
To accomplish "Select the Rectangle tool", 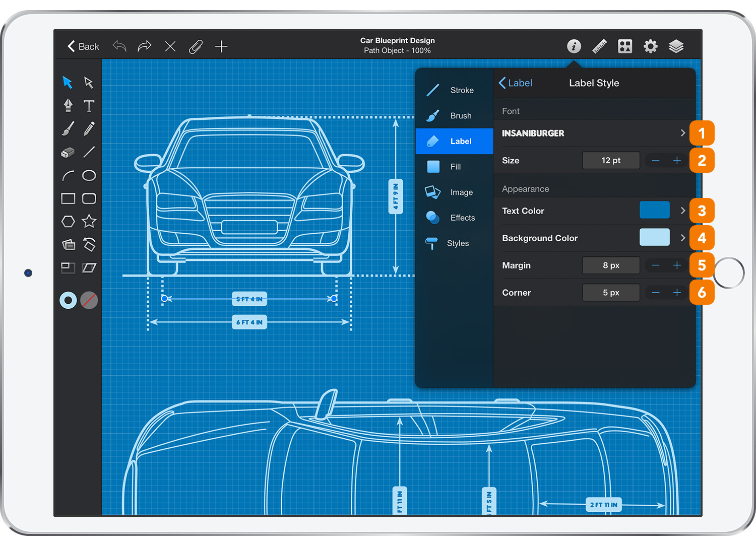I will click(68, 198).
